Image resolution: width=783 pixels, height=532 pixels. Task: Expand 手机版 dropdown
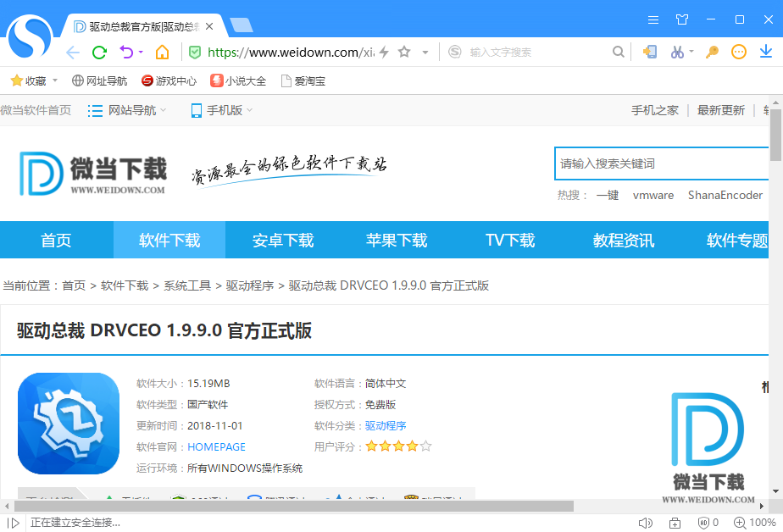click(222, 110)
